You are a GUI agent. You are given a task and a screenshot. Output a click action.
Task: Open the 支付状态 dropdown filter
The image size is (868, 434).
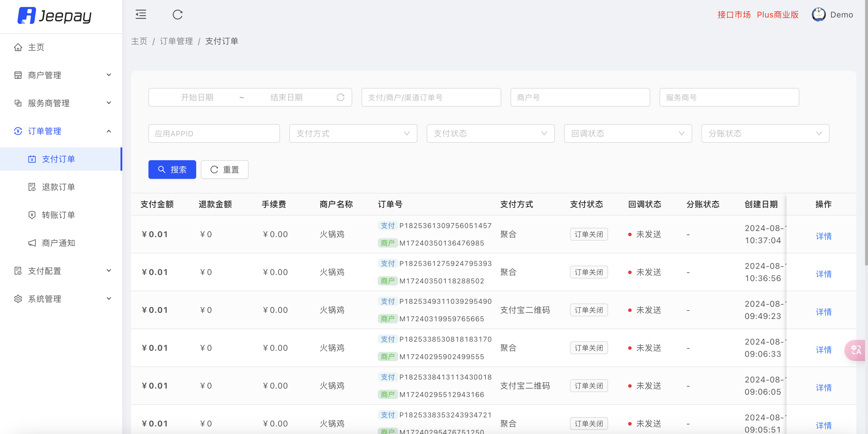(x=490, y=133)
